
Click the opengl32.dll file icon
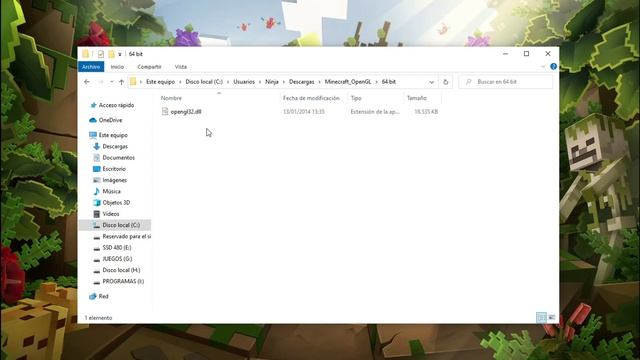pyautogui.click(x=165, y=111)
